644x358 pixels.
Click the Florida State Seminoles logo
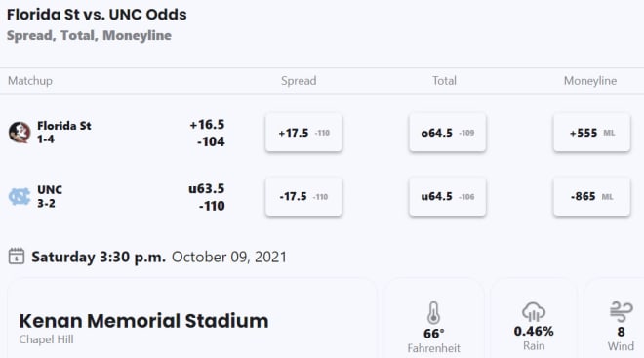(x=20, y=133)
